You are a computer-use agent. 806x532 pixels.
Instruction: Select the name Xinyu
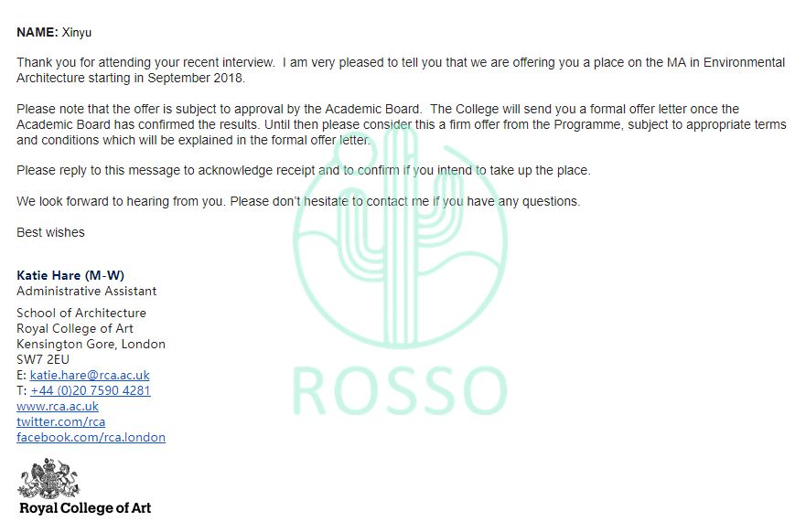click(77, 32)
